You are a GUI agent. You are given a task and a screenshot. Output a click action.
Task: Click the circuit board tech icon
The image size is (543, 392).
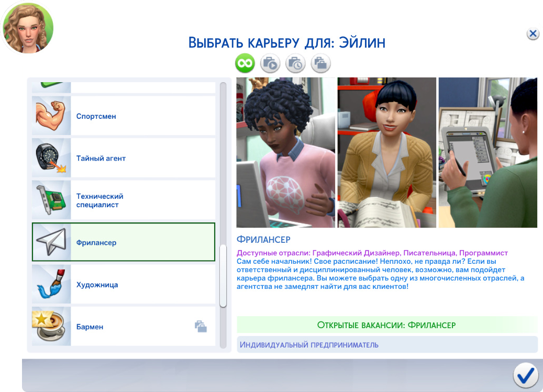pyautogui.click(x=51, y=200)
